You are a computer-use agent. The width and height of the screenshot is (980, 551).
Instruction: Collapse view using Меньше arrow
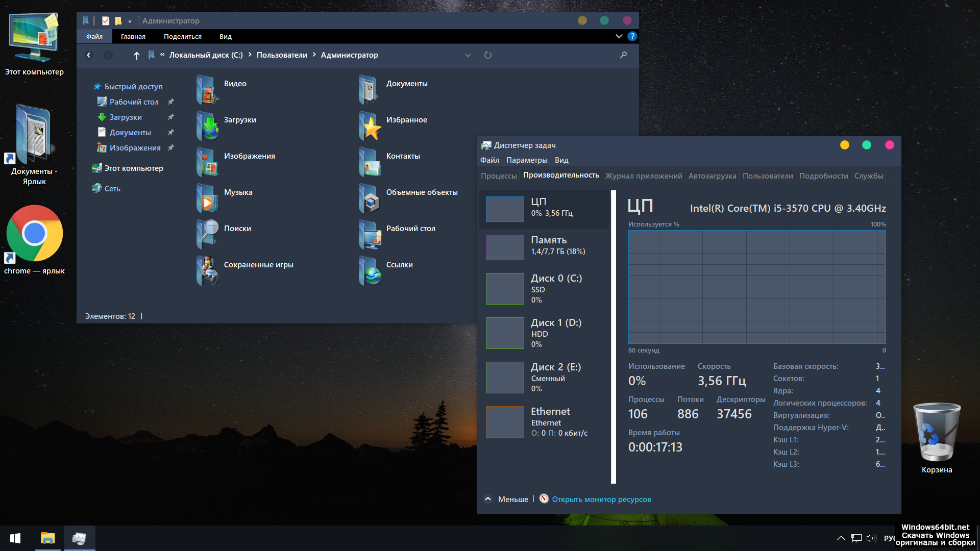point(488,499)
